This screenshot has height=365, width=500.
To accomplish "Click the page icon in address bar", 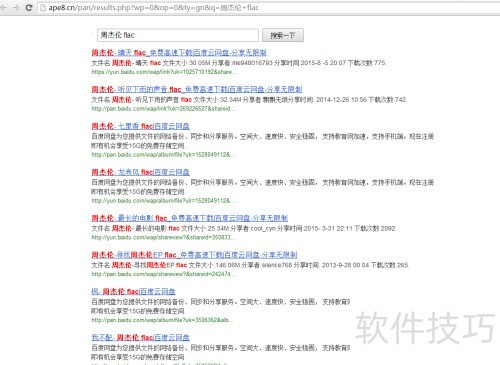I will (43, 8).
